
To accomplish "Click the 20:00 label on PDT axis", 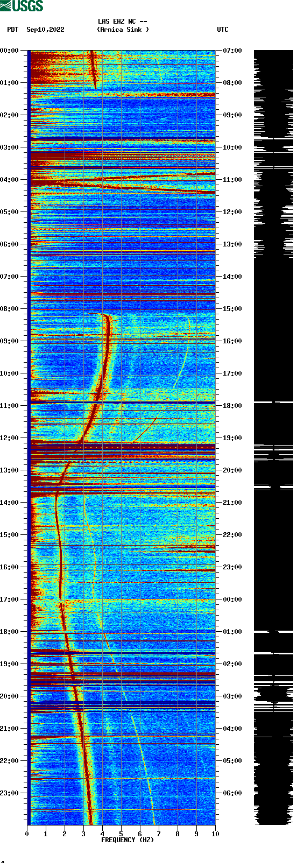I will 10,696.
